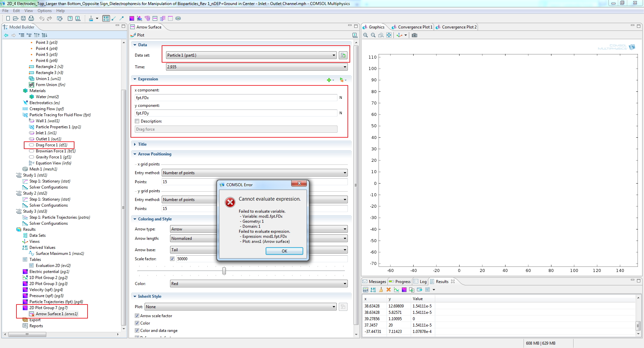Click the y component input field

point(236,113)
